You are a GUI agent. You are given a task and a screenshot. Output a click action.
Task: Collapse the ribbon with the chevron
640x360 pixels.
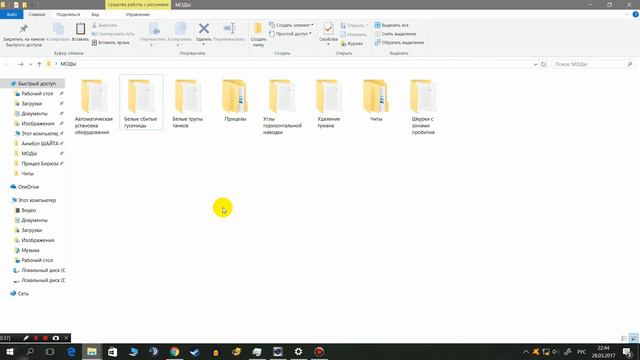[627, 14]
